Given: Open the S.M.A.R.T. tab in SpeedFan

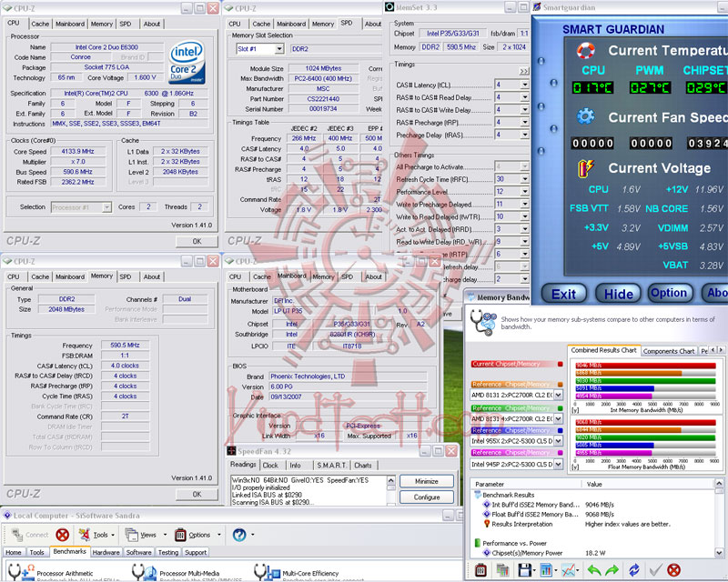Looking at the screenshot, I should coord(331,465).
